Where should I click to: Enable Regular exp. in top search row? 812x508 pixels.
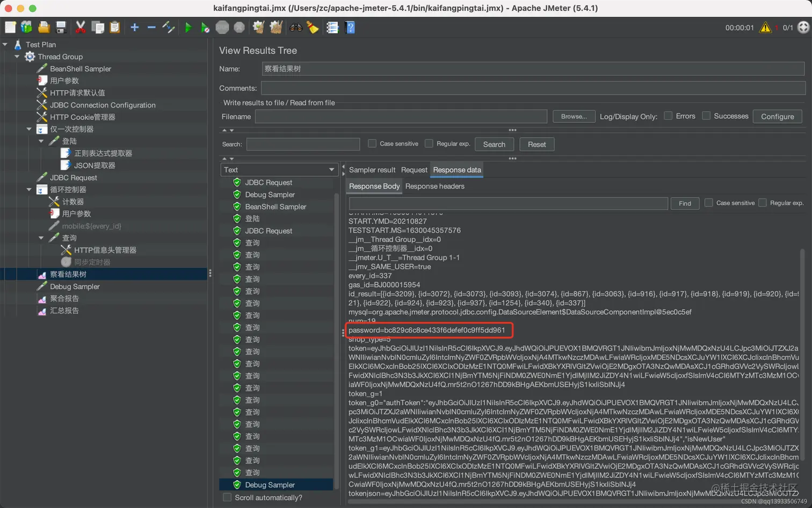pyautogui.click(x=429, y=144)
